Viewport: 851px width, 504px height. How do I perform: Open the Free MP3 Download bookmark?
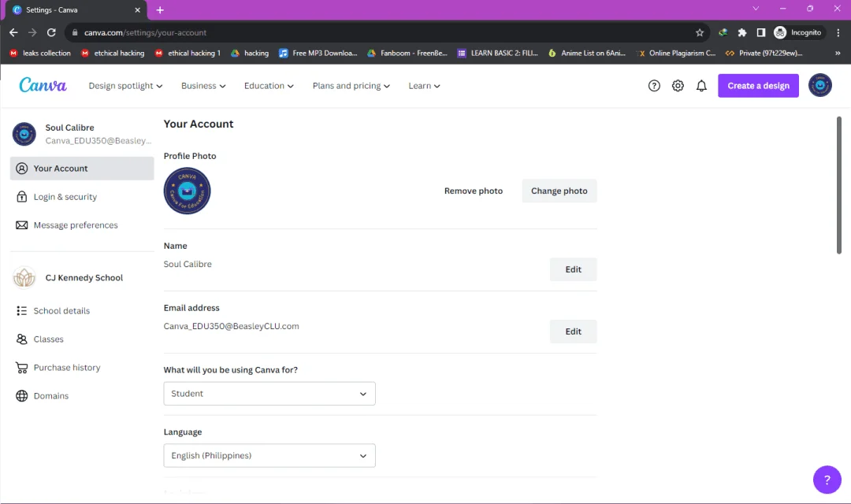tap(318, 54)
